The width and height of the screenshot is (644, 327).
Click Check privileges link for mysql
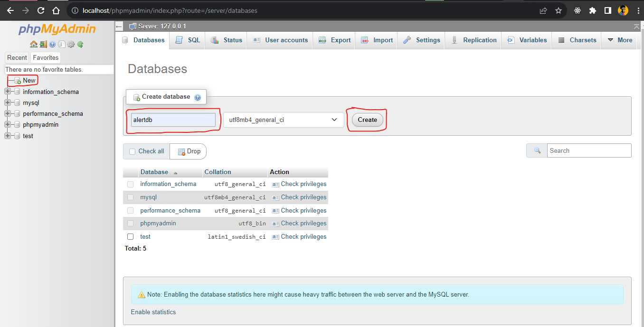[x=303, y=197]
